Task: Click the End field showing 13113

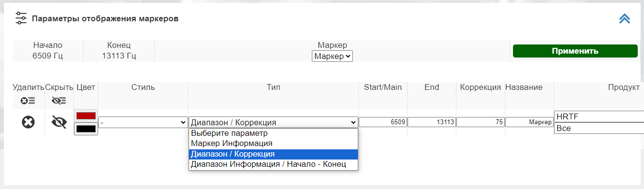Action: click(431, 122)
